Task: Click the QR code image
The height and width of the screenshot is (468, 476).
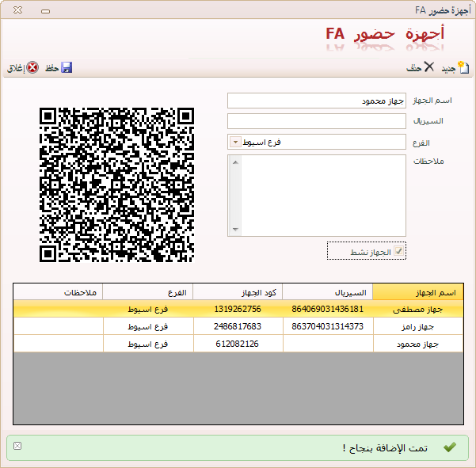Action: pyautogui.click(x=116, y=185)
